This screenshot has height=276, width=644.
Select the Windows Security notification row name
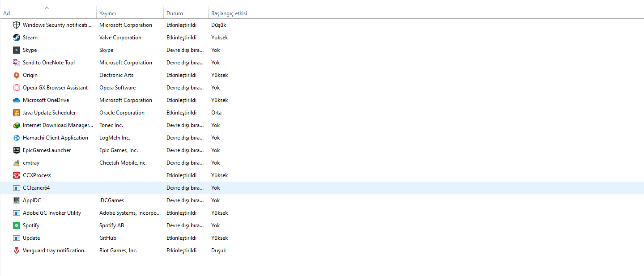[57, 25]
